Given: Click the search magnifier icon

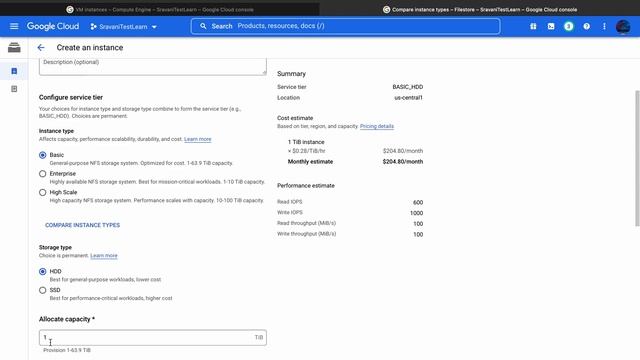Looking at the screenshot, I should 203,26.
